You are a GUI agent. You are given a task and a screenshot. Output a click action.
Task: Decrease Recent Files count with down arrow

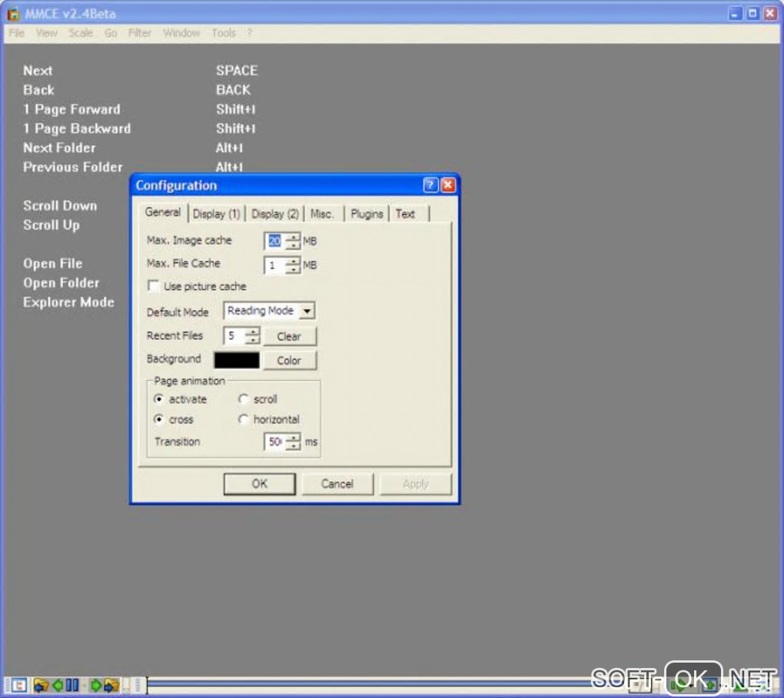coord(253,340)
